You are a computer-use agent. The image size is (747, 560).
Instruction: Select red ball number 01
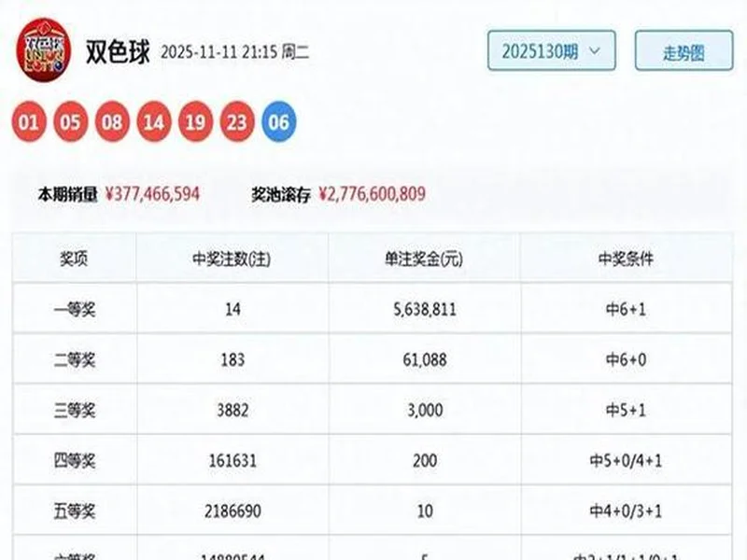point(26,119)
